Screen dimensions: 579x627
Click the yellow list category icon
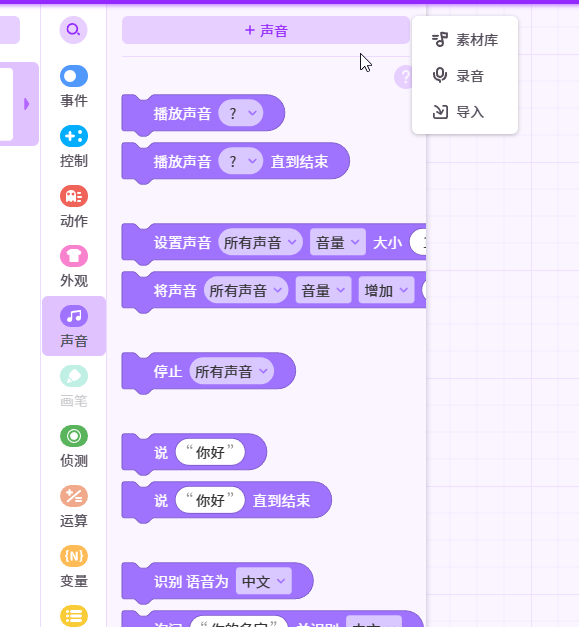point(74,616)
